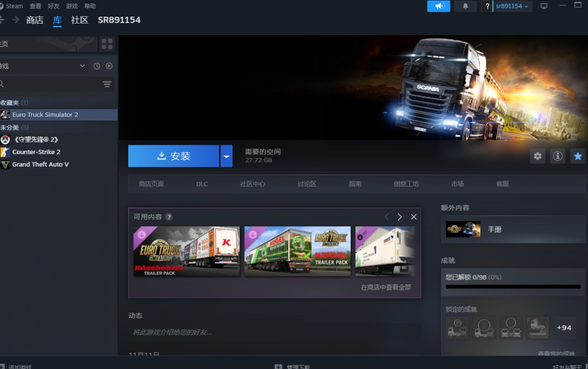Toggle ready-to-play filter icon
This screenshot has width=588, height=369.
[x=109, y=66]
